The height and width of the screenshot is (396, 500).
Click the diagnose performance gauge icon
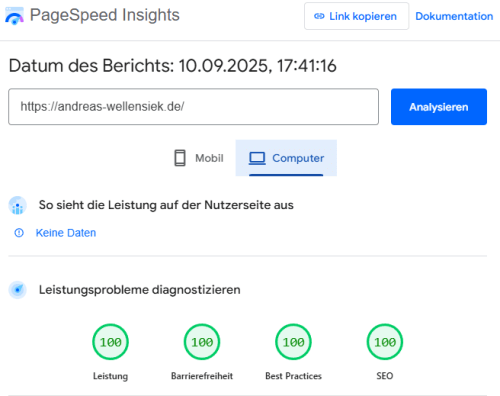[x=17, y=290]
